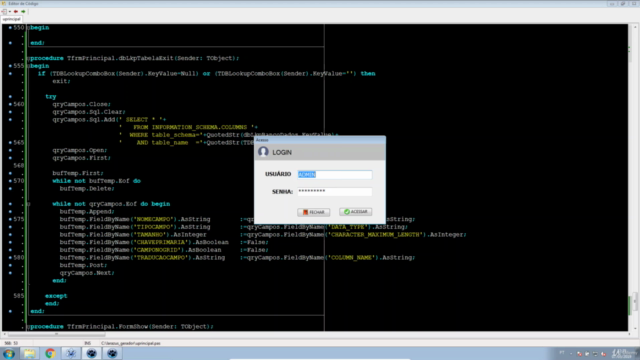The width and height of the screenshot is (640, 360).
Task: Collapse the fold marker at line 550 begin
Action: (28, 28)
